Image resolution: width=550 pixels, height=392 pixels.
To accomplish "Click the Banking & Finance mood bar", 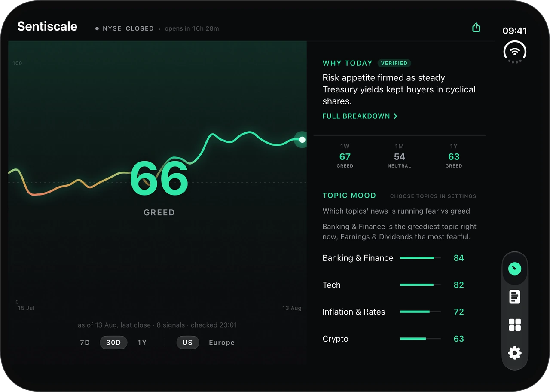I will [421, 258].
